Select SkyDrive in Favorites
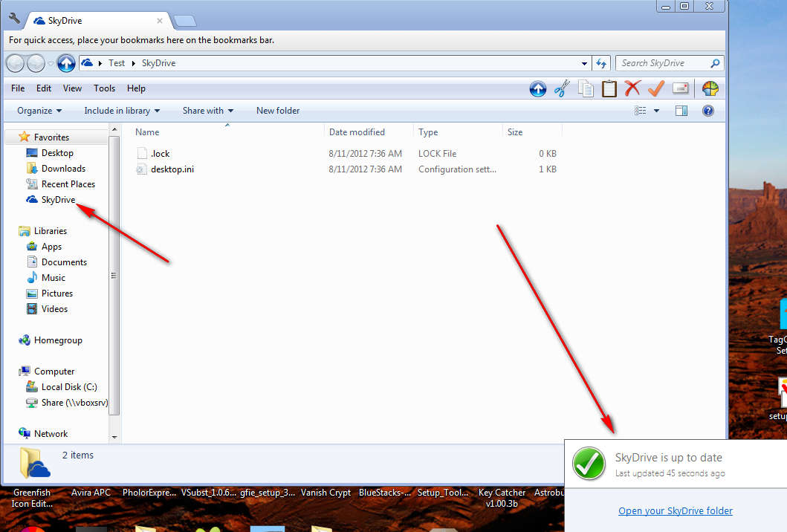 pyautogui.click(x=58, y=199)
